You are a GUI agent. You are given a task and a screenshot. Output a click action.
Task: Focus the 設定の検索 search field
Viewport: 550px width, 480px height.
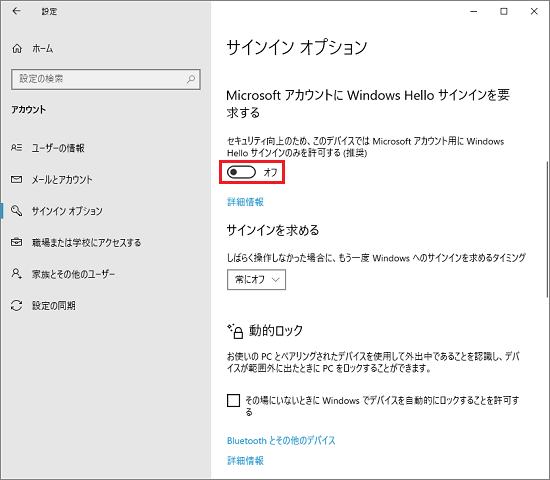point(106,79)
